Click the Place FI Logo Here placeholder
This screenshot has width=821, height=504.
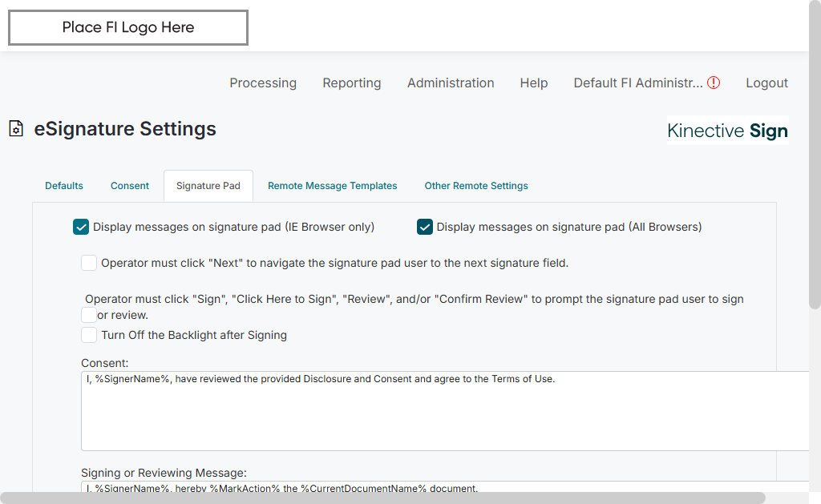(128, 27)
